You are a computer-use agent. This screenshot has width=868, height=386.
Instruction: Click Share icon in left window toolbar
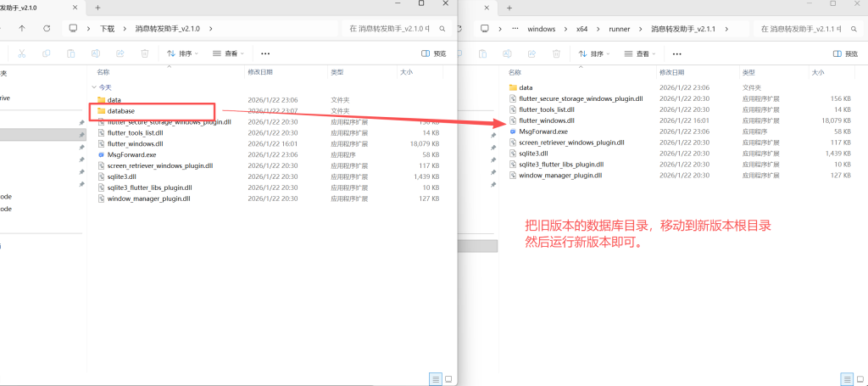point(120,53)
